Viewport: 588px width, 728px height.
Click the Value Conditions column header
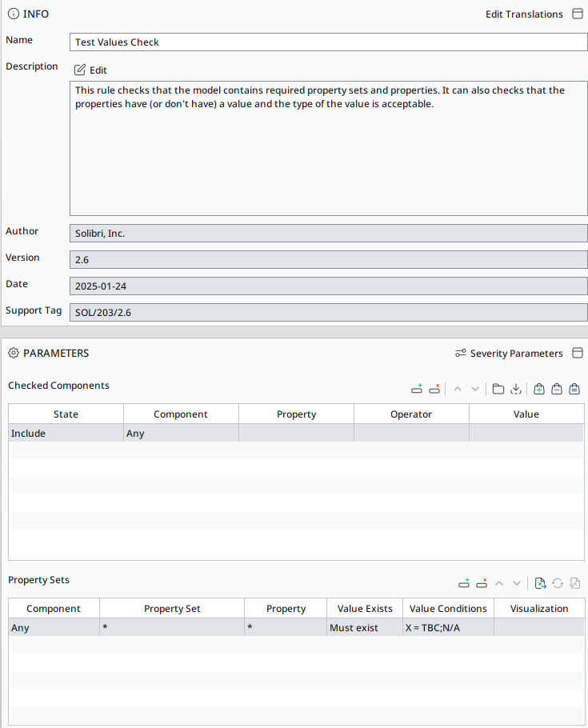click(448, 609)
